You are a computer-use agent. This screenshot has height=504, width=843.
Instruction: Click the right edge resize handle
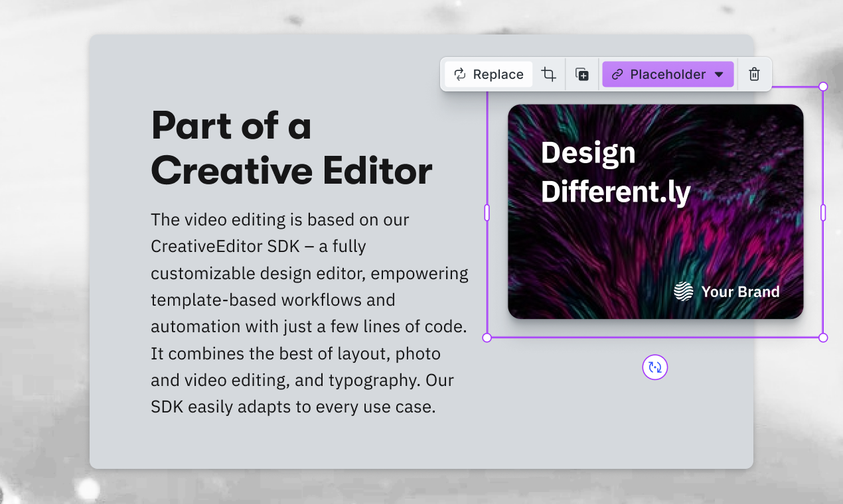[x=823, y=212]
